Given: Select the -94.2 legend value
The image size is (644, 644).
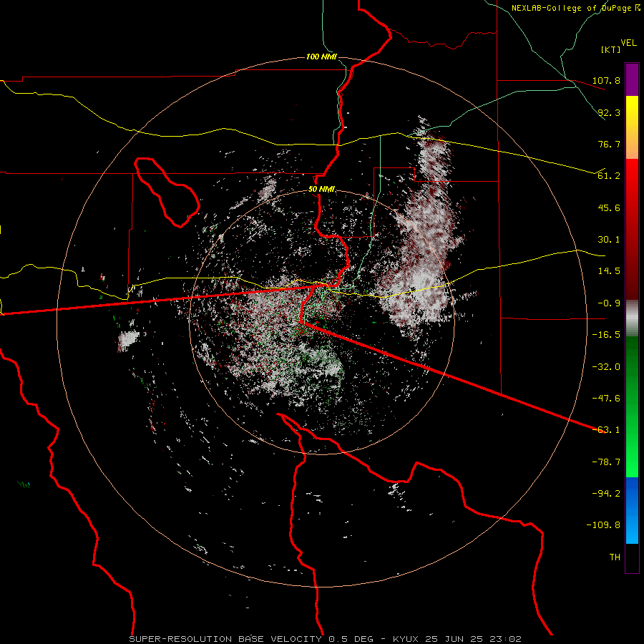Looking at the screenshot, I should pyautogui.click(x=606, y=494).
